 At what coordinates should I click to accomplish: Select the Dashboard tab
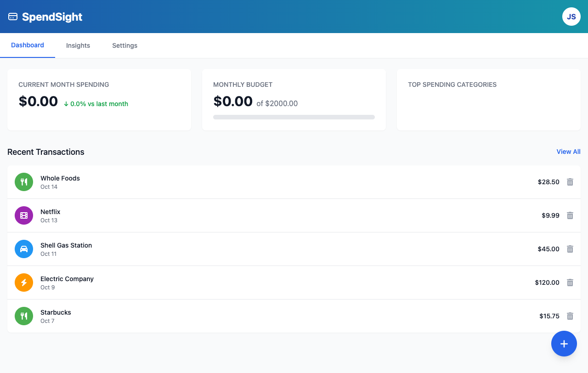tap(27, 45)
